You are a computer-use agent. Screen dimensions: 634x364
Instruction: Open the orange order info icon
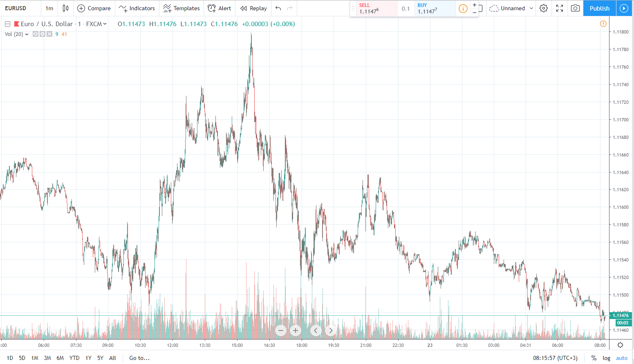[x=463, y=9]
